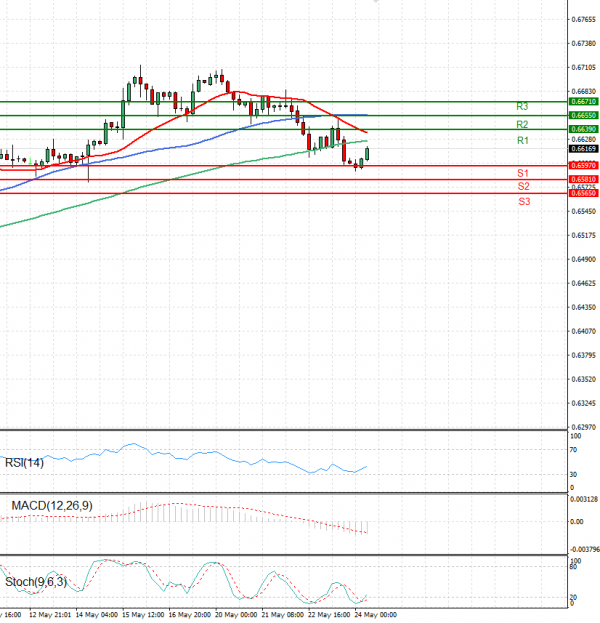Image resolution: width=600 pixels, height=623 pixels.
Task: Click the 21 May 08:00 time label
Action: [283, 615]
